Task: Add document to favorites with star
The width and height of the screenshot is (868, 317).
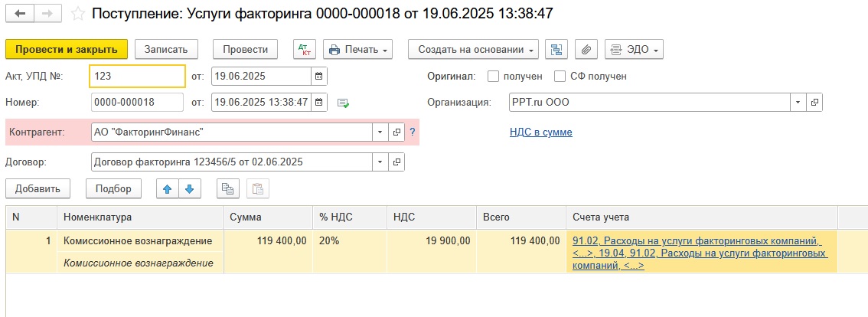Action: click(x=77, y=14)
